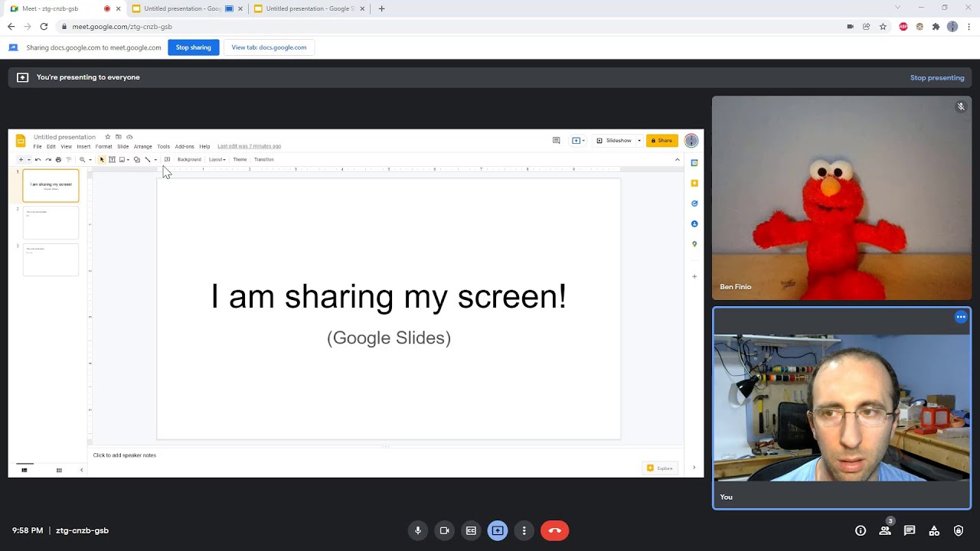Turn off the camera in Meet
This screenshot has height=551, width=980.
coord(444,530)
